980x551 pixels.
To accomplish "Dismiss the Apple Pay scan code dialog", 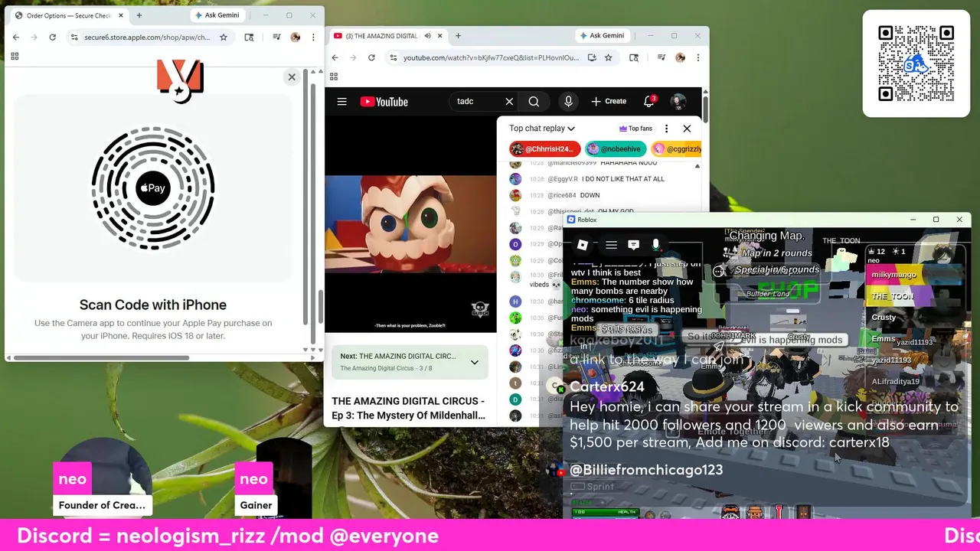I will click(292, 77).
